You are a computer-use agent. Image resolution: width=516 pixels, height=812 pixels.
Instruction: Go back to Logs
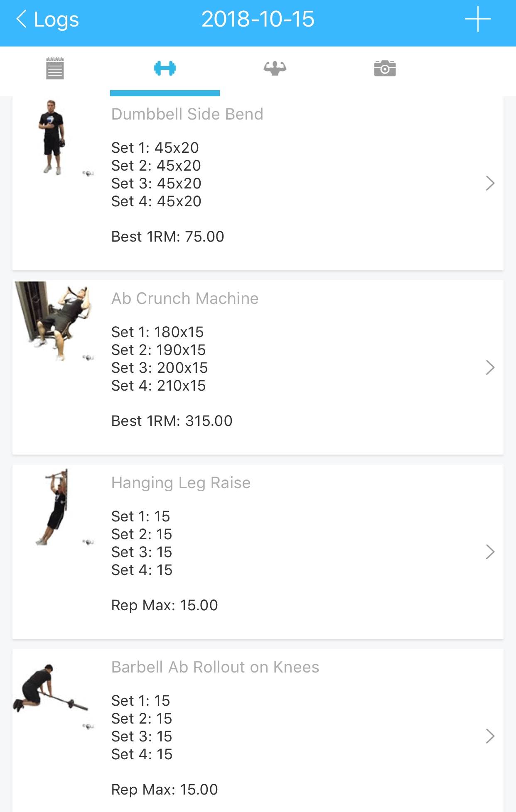coord(56,19)
